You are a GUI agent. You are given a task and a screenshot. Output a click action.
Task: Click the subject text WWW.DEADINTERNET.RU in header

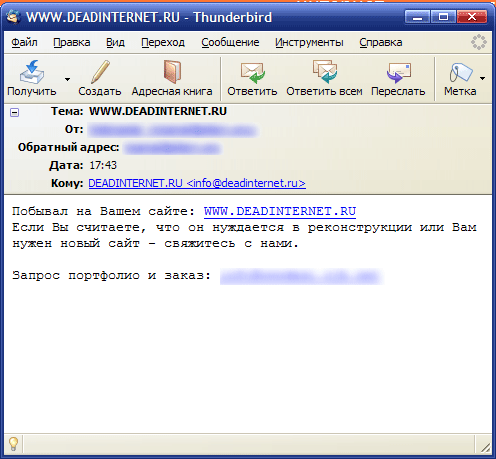[x=158, y=111]
